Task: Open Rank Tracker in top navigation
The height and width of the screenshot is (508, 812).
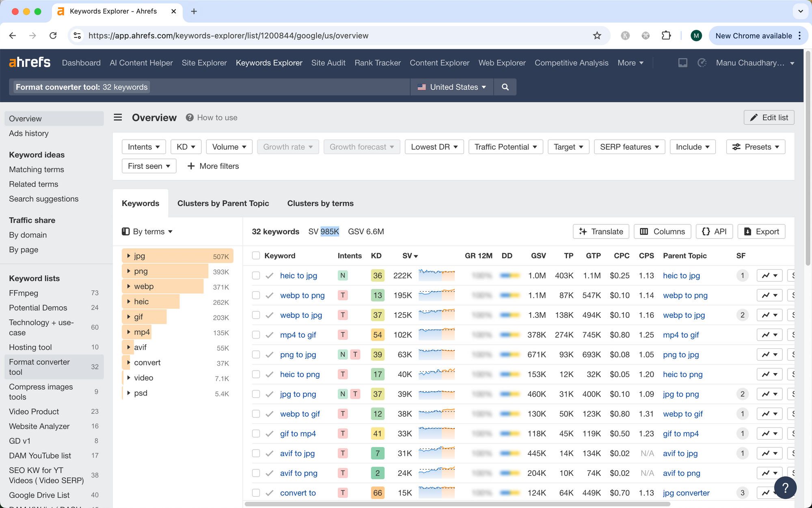Action: pyautogui.click(x=378, y=63)
